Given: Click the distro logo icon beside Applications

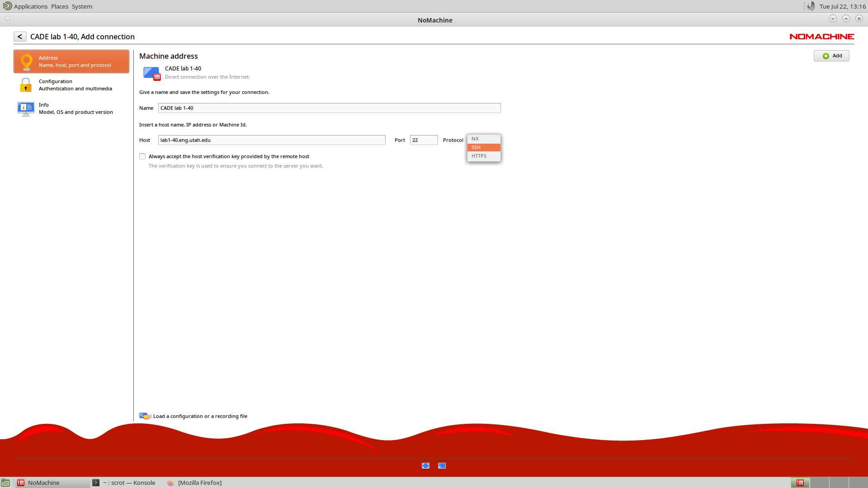Looking at the screenshot, I should 7,6.
